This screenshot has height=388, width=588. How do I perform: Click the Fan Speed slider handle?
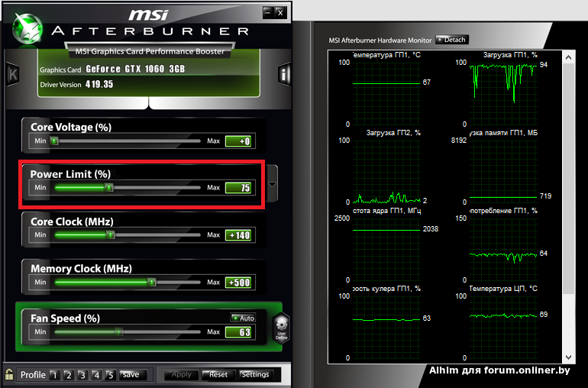(118, 331)
